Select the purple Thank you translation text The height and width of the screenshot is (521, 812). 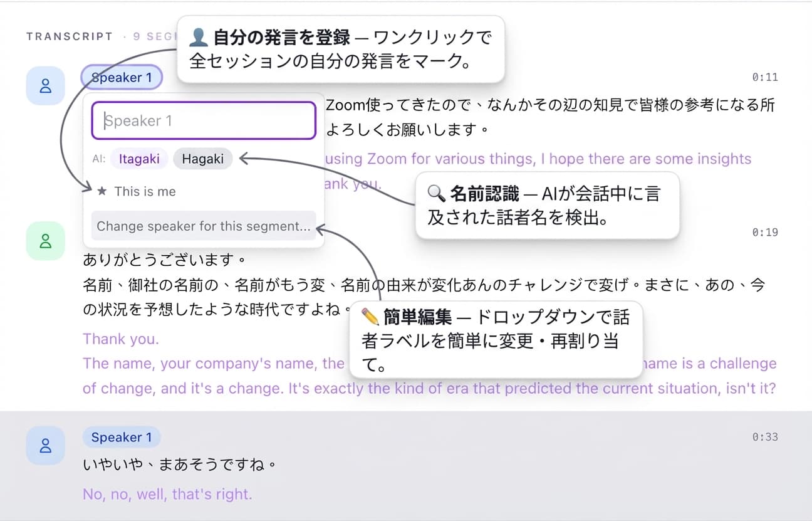point(121,339)
